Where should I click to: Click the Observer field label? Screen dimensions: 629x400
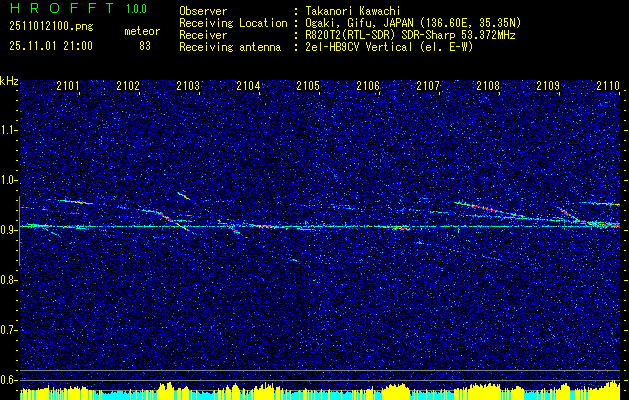coord(203,11)
